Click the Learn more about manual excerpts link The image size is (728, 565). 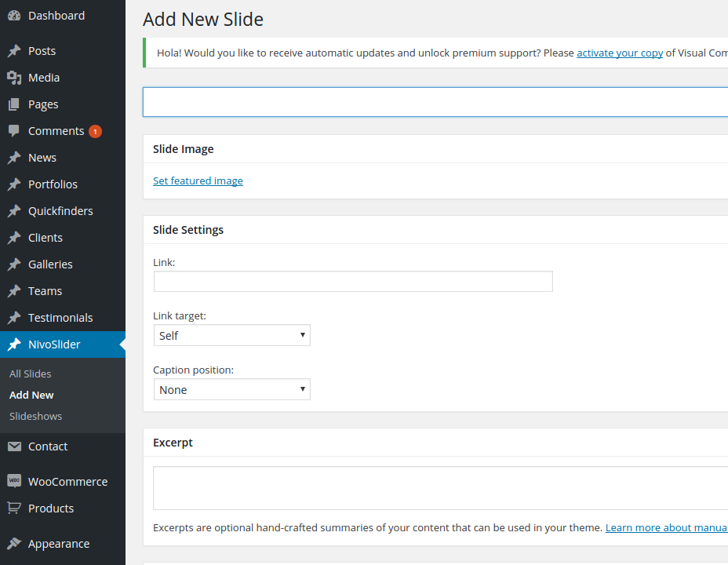[x=666, y=528]
